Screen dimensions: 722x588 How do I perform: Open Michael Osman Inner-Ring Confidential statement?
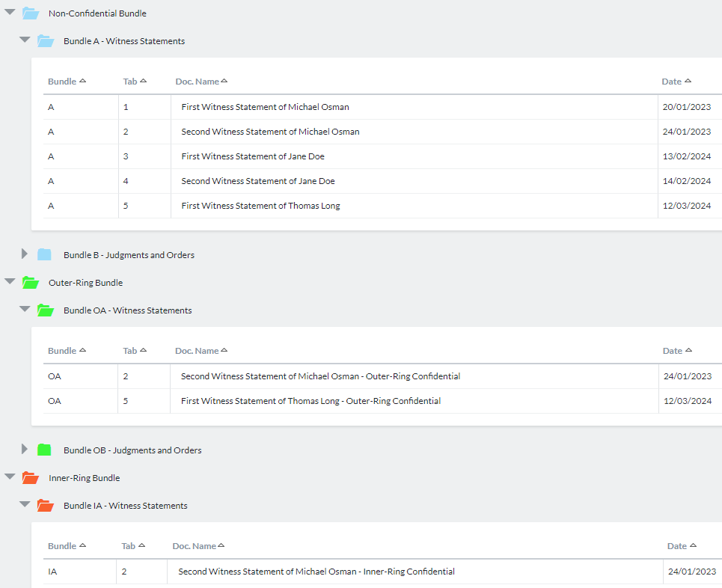(316, 572)
